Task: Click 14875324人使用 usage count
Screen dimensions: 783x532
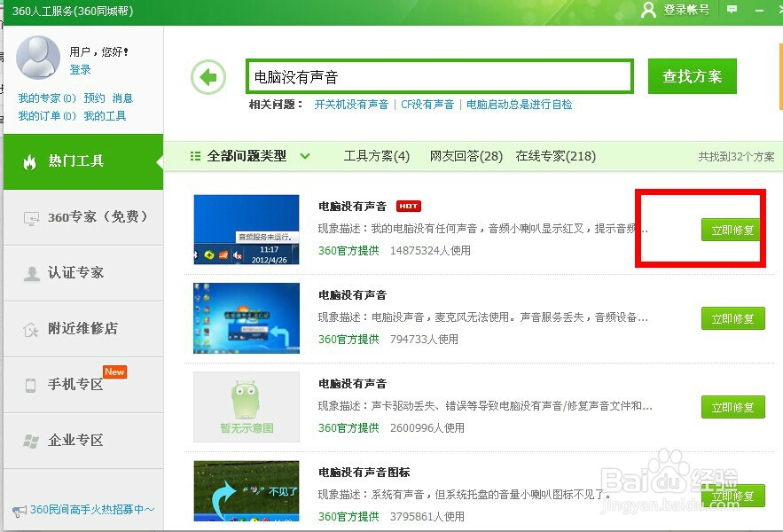Action: coord(430,250)
